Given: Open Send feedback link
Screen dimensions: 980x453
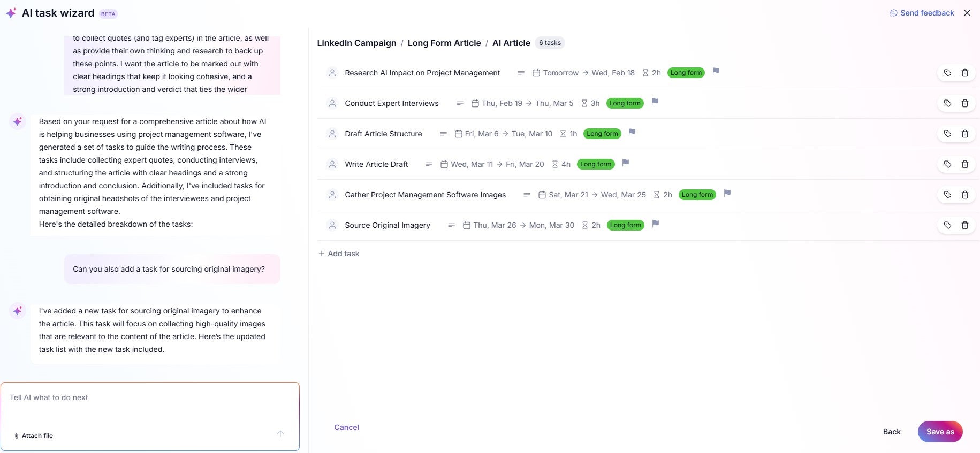Looking at the screenshot, I should 922,13.
